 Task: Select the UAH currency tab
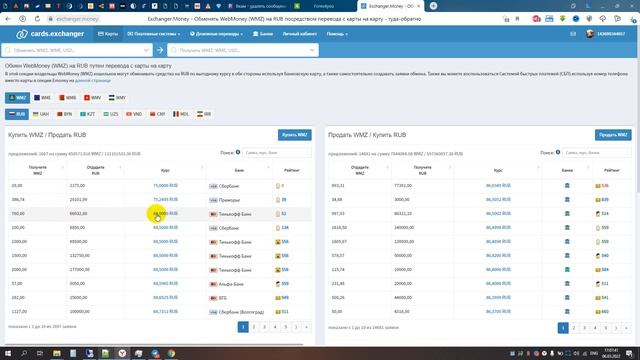(40, 114)
